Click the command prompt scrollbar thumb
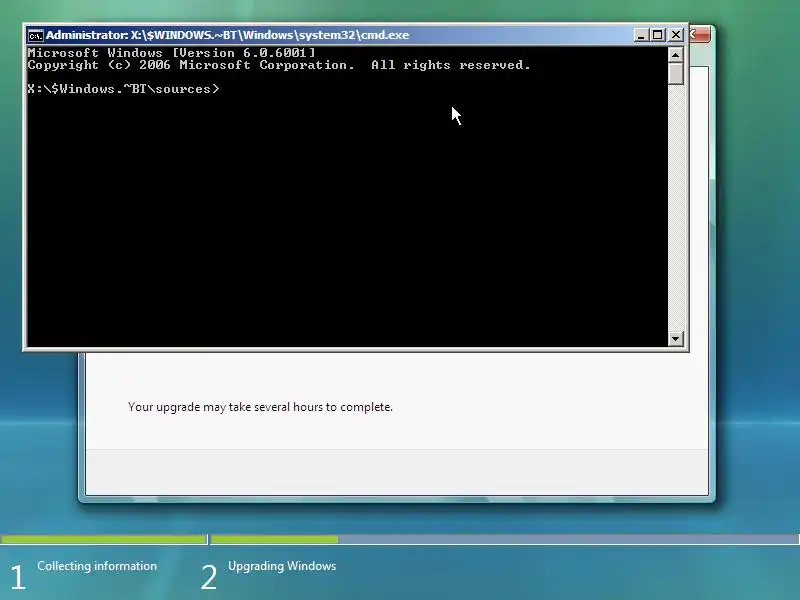Image resolution: width=800 pixels, height=600 pixels. point(676,73)
